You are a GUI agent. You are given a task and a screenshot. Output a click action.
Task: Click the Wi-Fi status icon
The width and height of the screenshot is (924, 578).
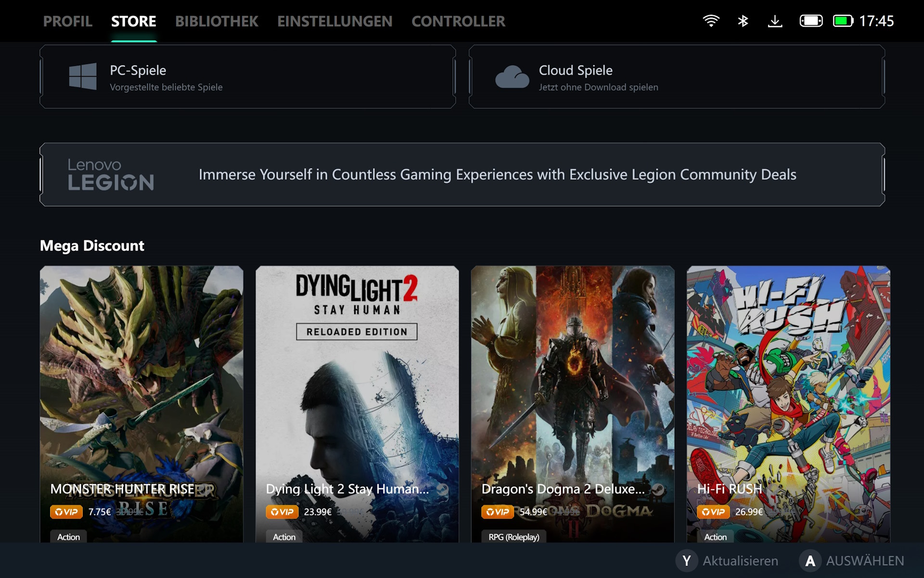[711, 21]
